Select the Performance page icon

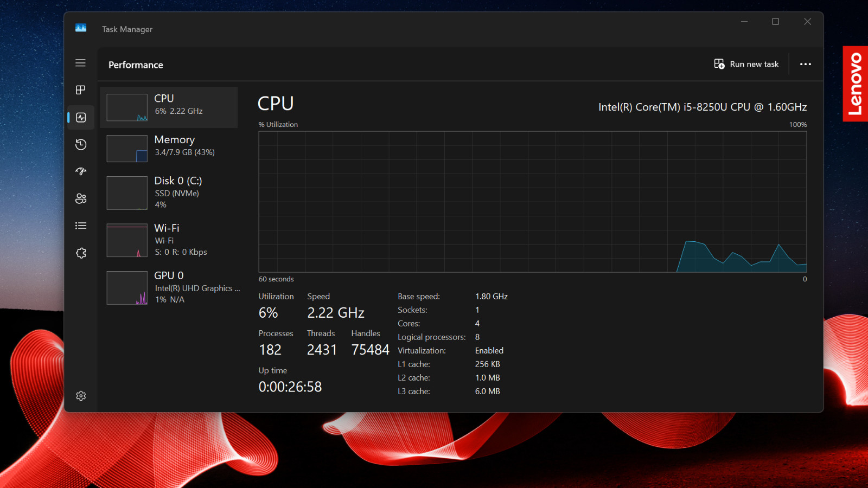pyautogui.click(x=81, y=117)
